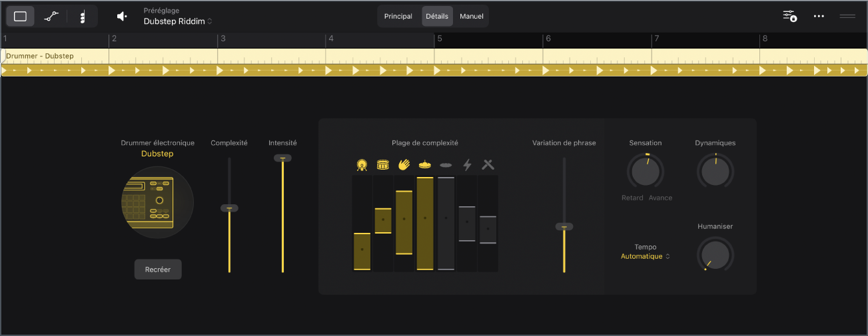Click the Humaniser knob

click(x=715, y=255)
